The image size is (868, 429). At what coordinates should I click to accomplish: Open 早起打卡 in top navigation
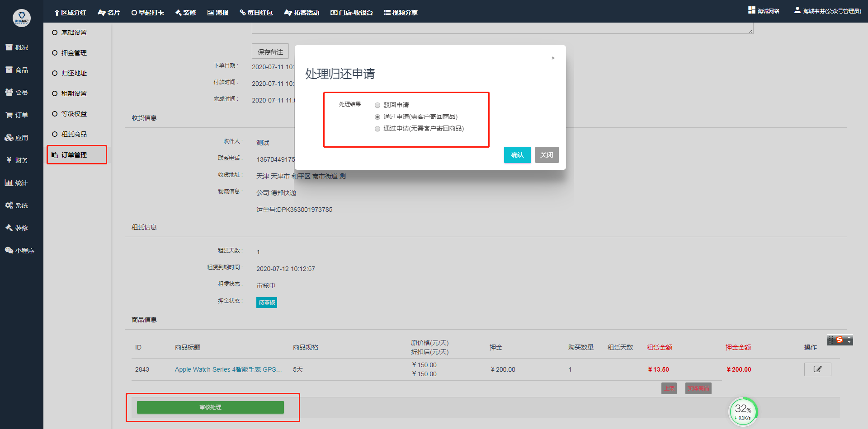pyautogui.click(x=148, y=13)
